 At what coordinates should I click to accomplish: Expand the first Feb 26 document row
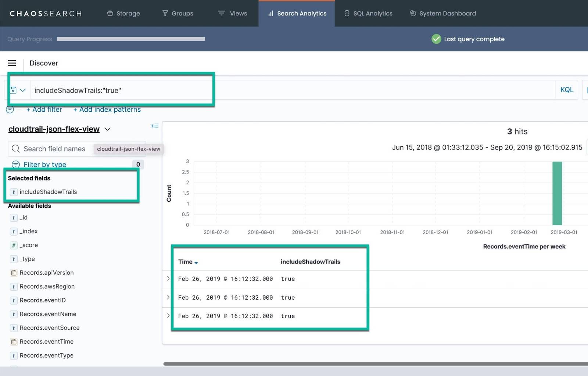point(168,279)
